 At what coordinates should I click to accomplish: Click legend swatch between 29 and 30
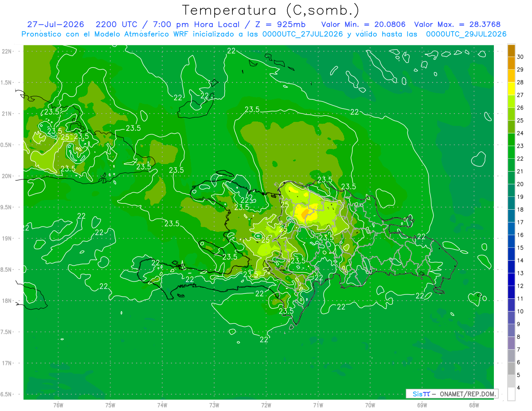(x=511, y=63)
